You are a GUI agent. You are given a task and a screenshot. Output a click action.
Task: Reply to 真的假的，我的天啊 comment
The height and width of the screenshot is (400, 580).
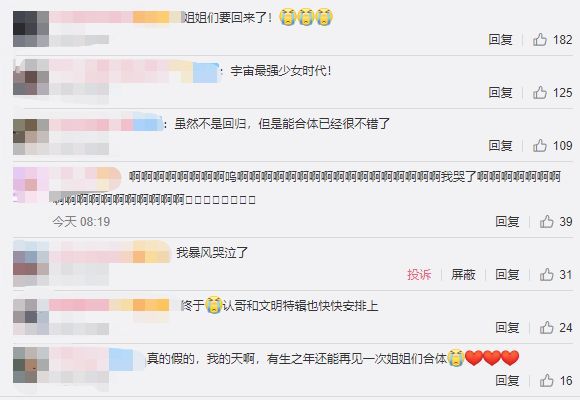(507, 380)
